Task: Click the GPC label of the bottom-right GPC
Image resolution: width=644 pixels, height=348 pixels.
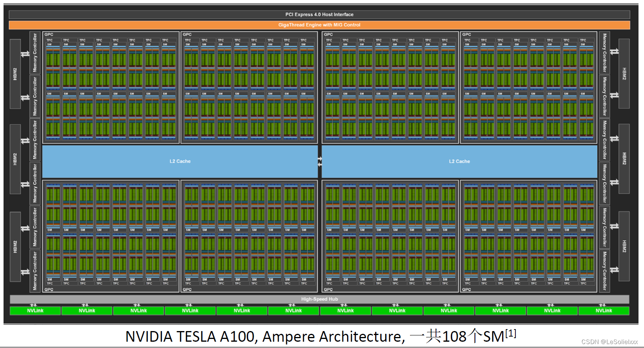Action: 467,289
